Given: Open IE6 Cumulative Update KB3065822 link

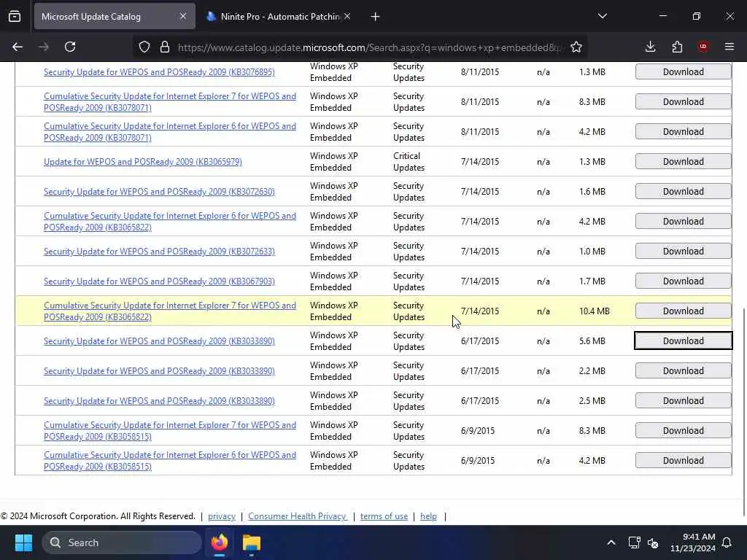Looking at the screenshot, I should [169, 222].
